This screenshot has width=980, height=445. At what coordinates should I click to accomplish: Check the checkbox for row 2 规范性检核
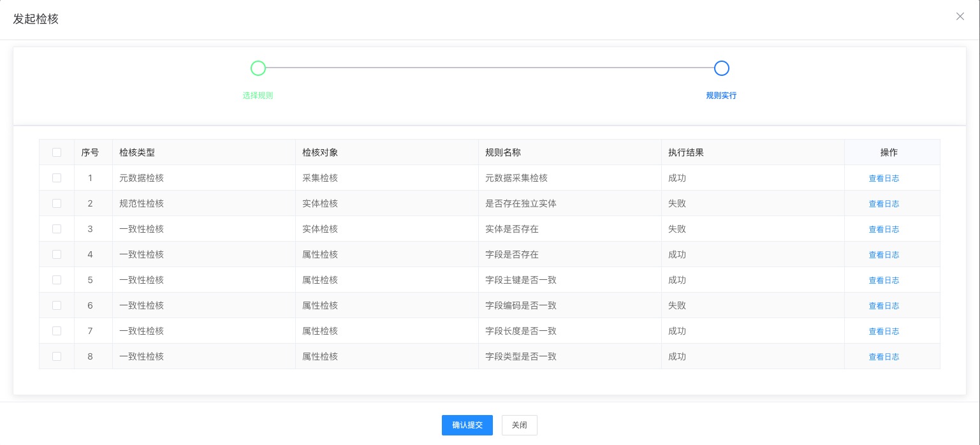click(57, 203)
